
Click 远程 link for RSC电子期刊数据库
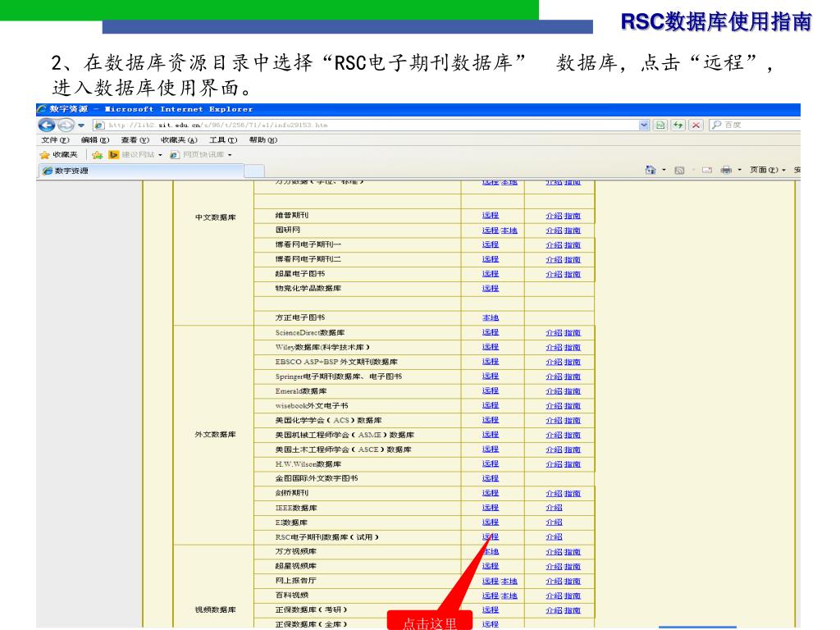(x=491, y=536)
